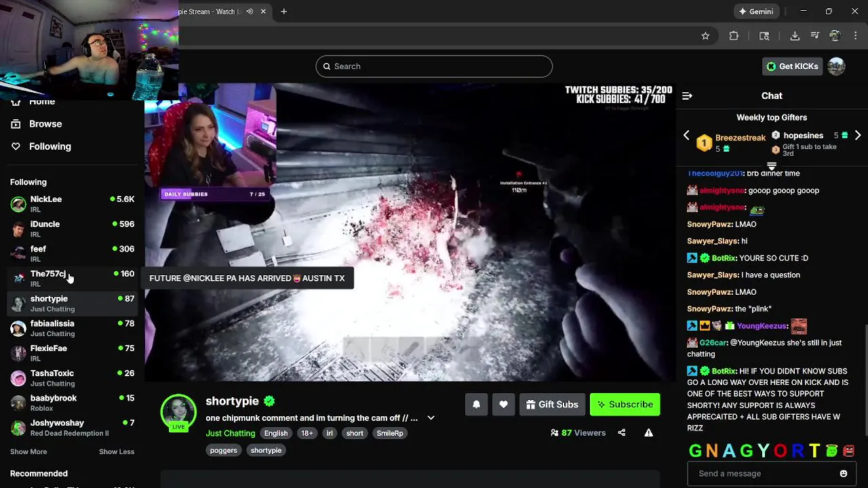Go to next top gifters page
Image resolution: width=868 pixels, height=488 pixels.
858,136
